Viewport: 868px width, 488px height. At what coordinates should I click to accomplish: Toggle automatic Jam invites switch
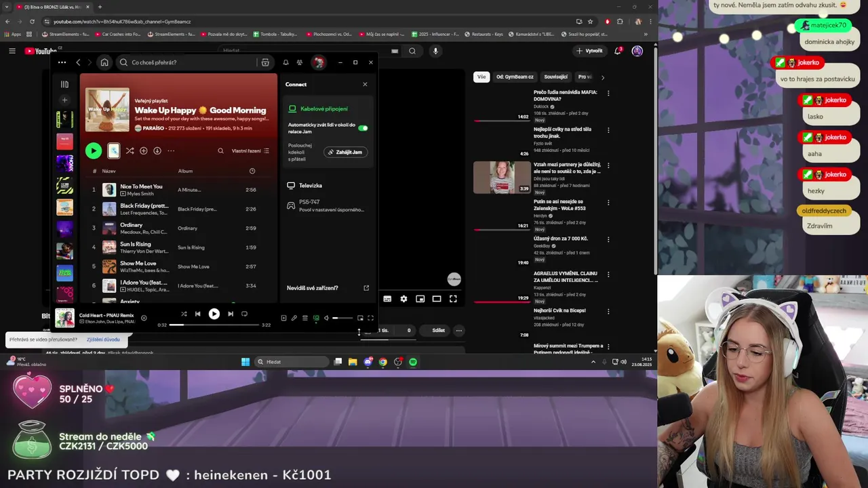pyautogui.click(x=363, y=128)
